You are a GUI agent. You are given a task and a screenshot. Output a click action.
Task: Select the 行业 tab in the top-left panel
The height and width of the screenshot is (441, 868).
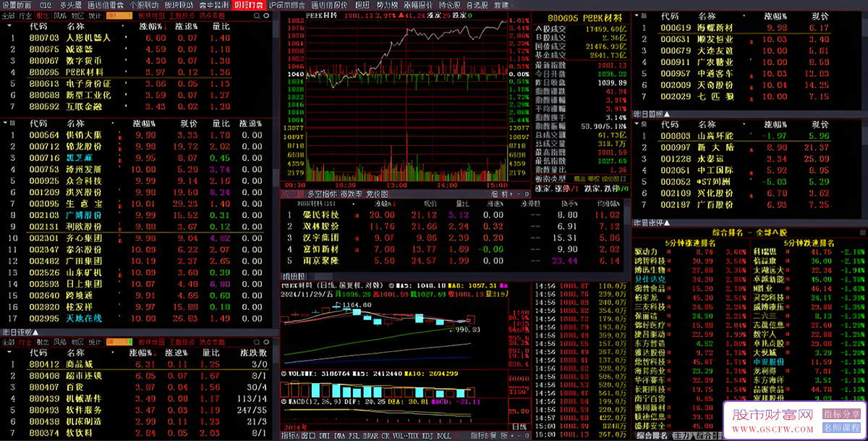[x=25, y=14]
